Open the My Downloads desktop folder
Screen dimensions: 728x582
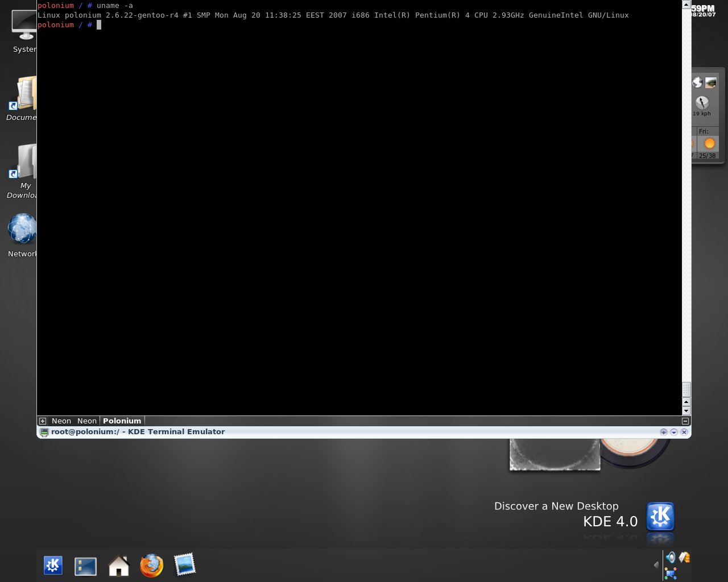pos(23,171)
